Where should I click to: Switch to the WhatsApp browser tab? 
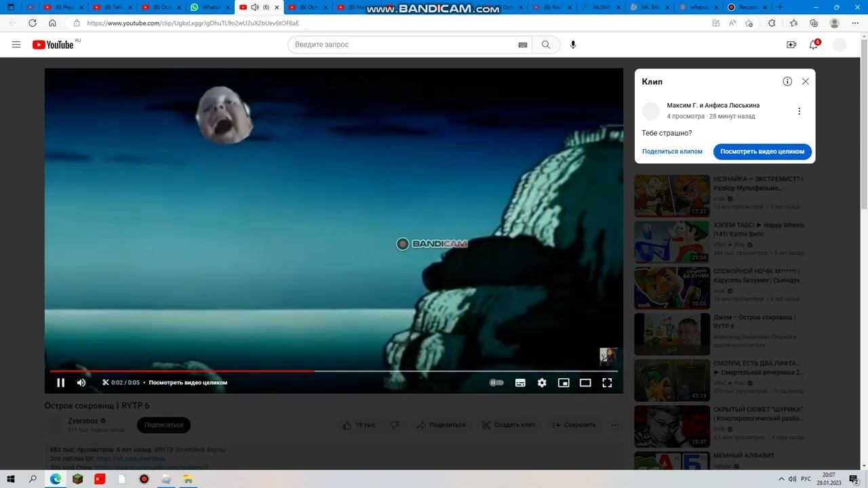click(210, 7)
